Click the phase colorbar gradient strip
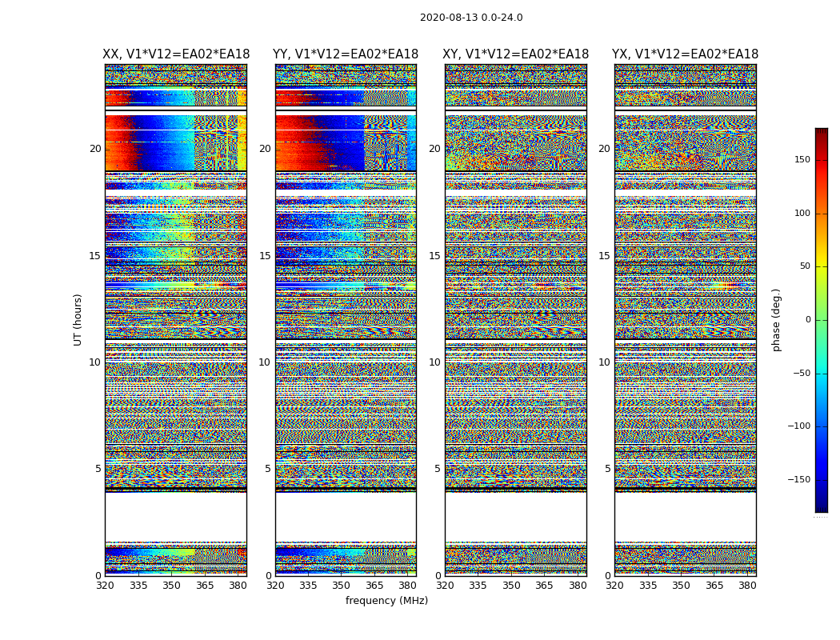Screen dimensions: 840x640 pos(822,320)
